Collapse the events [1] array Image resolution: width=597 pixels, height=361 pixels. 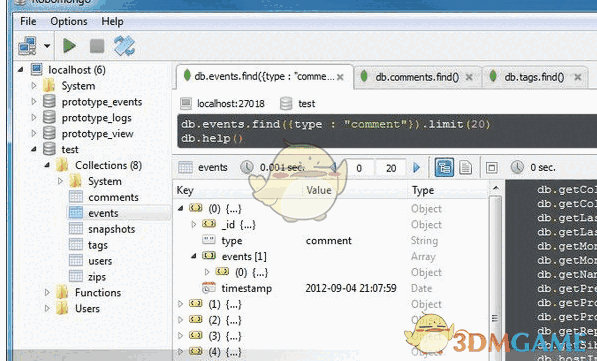pos(193,256)
